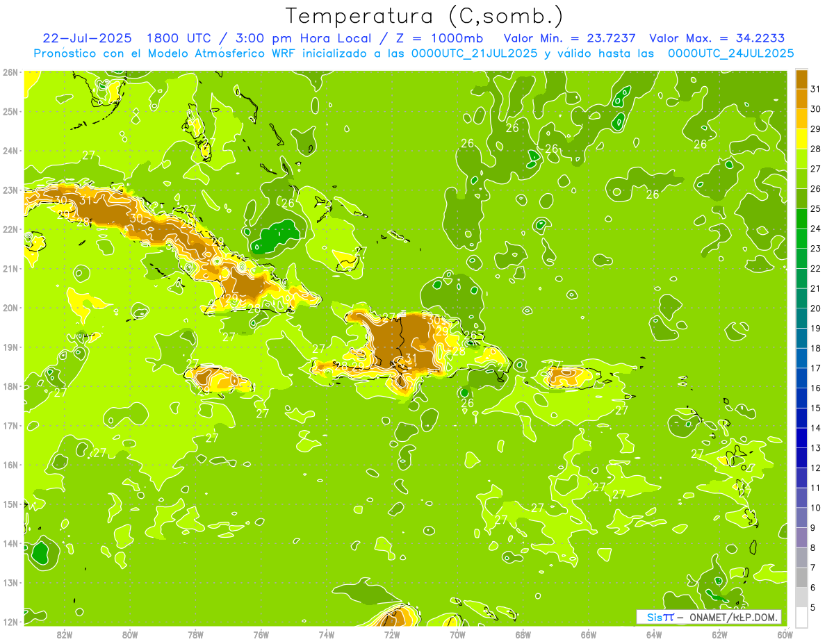Pick the green swatch between 26 and 27

click(801, 179)
